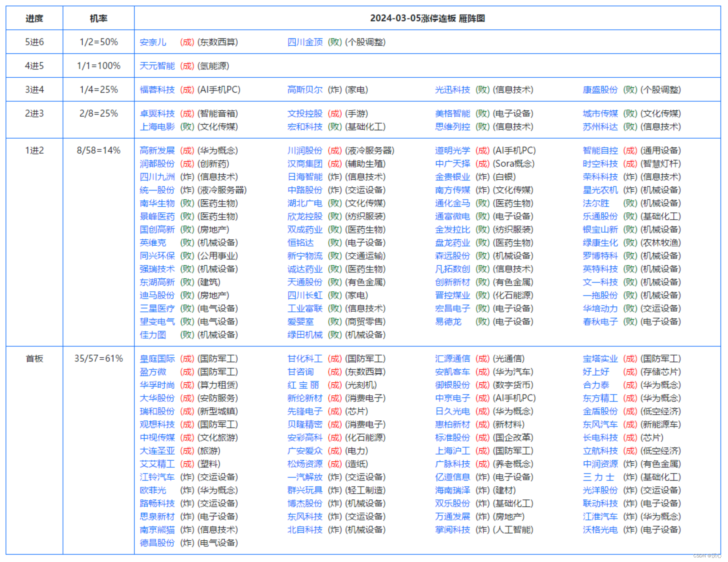Select the 5进6 progress cell
Viewport: 728px width, 562px height.
click(x=34, y=42)
